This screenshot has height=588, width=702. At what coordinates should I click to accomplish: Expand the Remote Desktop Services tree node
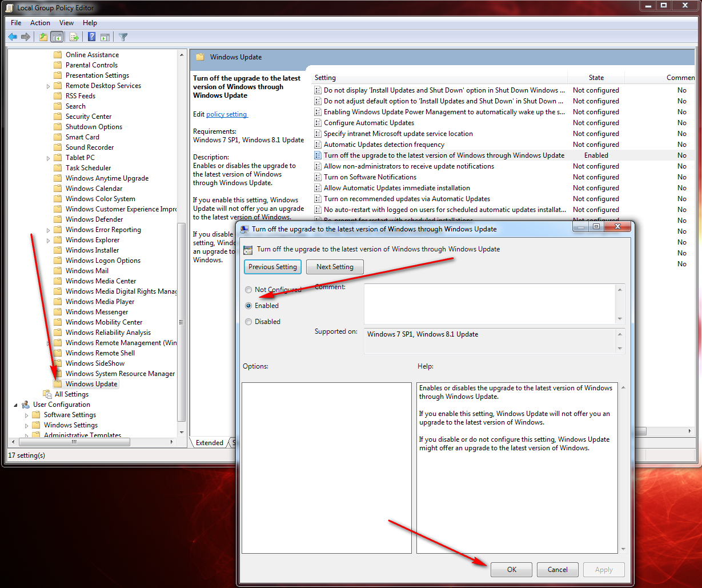[x=49, y=86]
